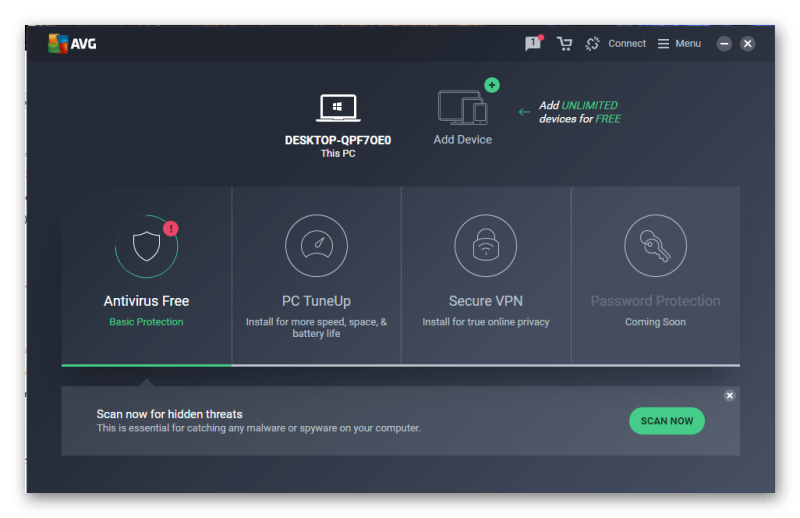Open the Menu label

(688, 44)
